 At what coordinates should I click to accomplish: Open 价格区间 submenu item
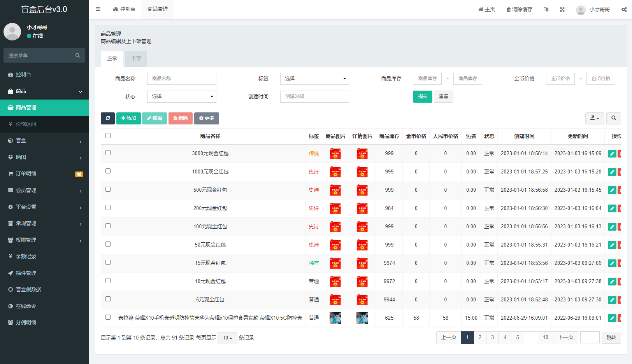click(x=44, y=124)
